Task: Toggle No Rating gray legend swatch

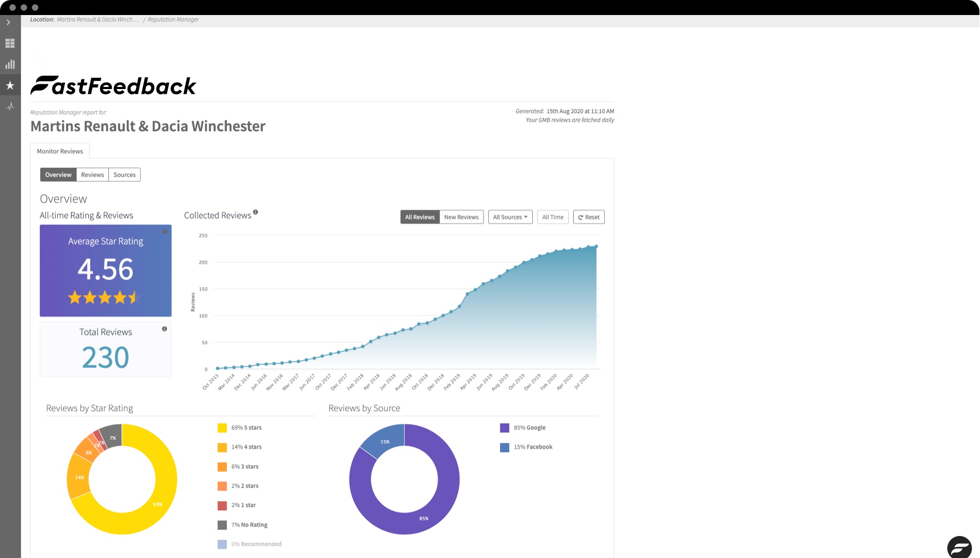Action: tap(222, 525)
